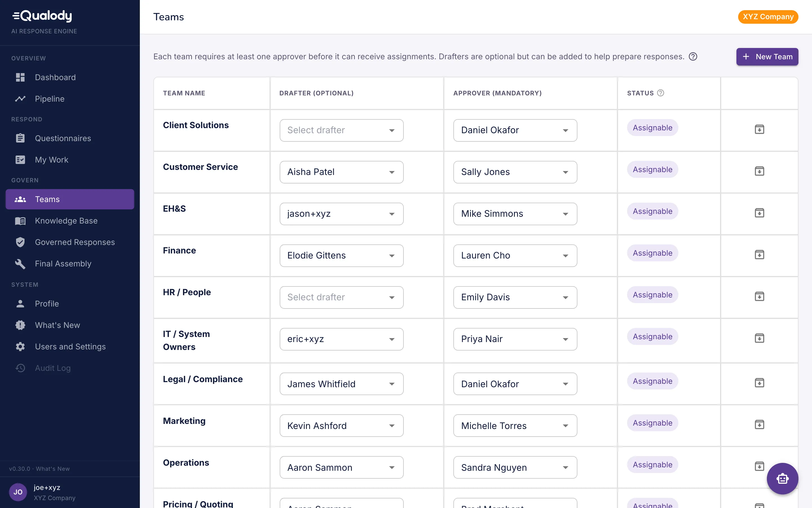The height and width of the screenshot is (508, 812).
Task: Click the help icon next to STATUS
Action: (660, 93)
